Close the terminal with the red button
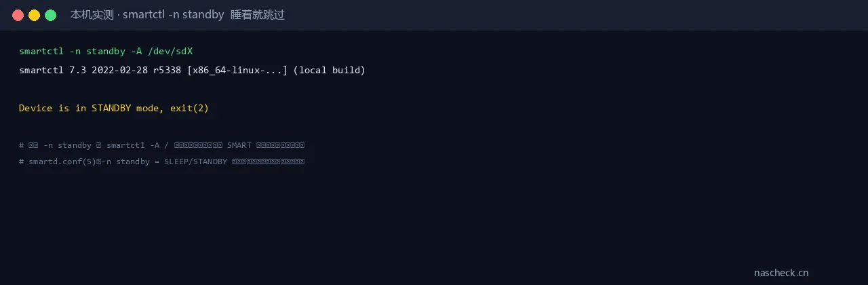 (x=18, y=15)
